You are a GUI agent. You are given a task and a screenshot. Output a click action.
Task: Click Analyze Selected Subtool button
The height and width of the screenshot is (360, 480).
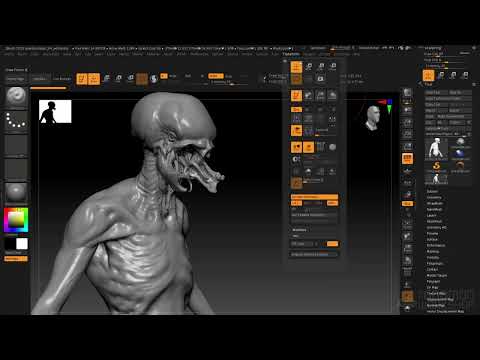pyautogui.click(x=314, y=254)
